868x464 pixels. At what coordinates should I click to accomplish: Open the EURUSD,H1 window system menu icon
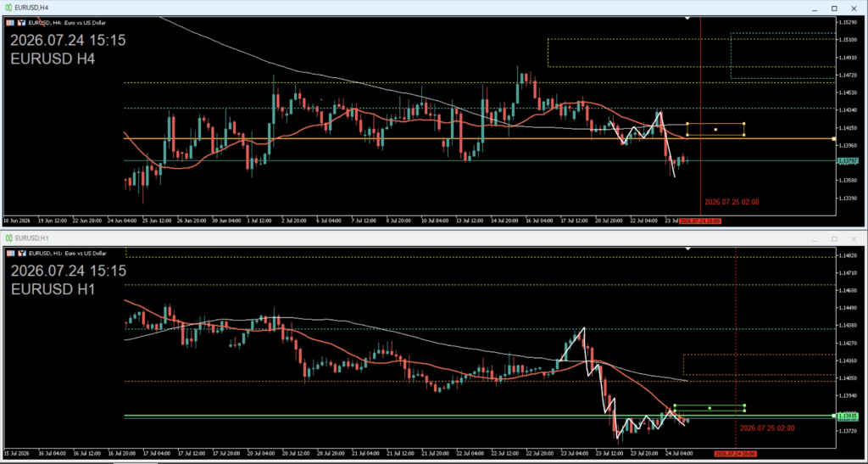8,238
